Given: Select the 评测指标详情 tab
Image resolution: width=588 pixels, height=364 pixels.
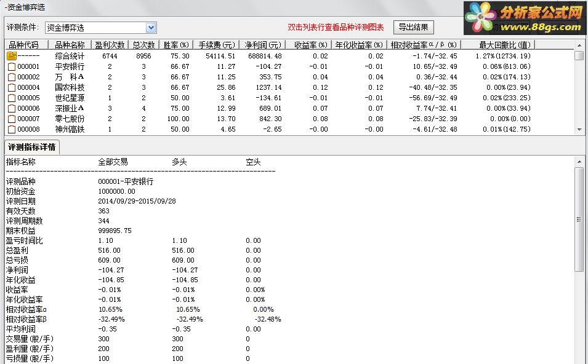Looking at the screenshot, I should click(32, 147).
